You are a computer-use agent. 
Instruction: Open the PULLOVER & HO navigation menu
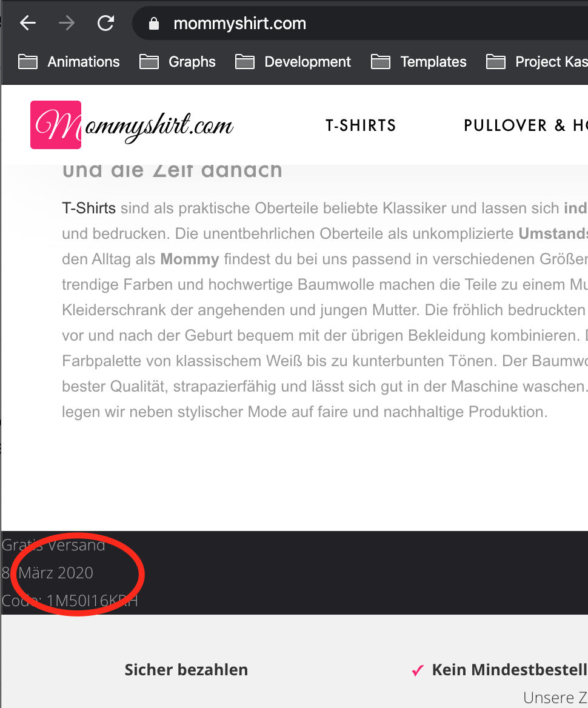(x=526, y=125)
